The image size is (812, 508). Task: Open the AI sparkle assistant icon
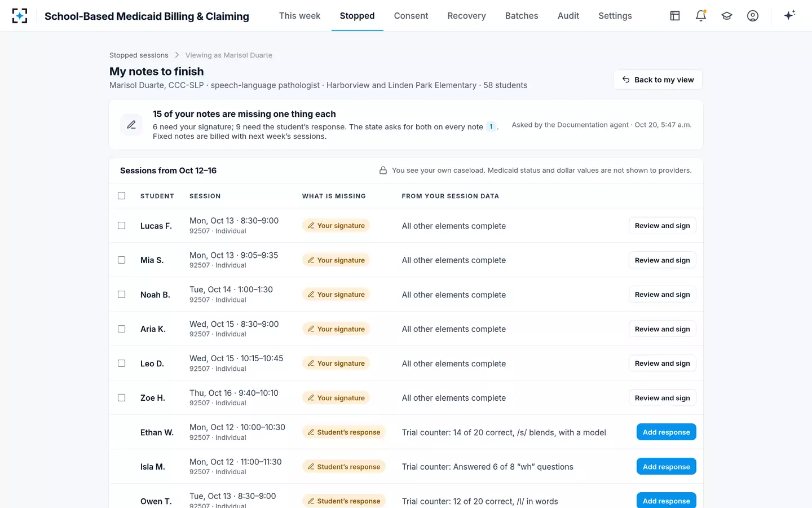pos(789,15)
